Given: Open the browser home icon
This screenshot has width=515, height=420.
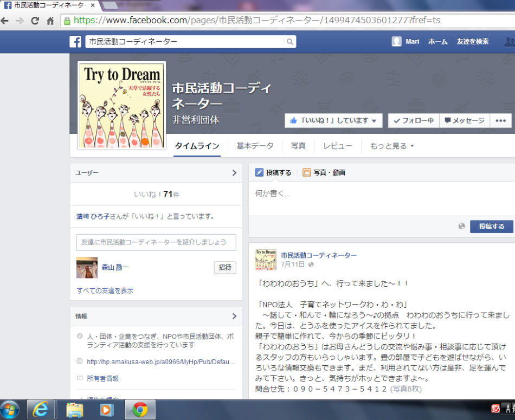Looking at the screenshot, I should click(x=50, y=21).
